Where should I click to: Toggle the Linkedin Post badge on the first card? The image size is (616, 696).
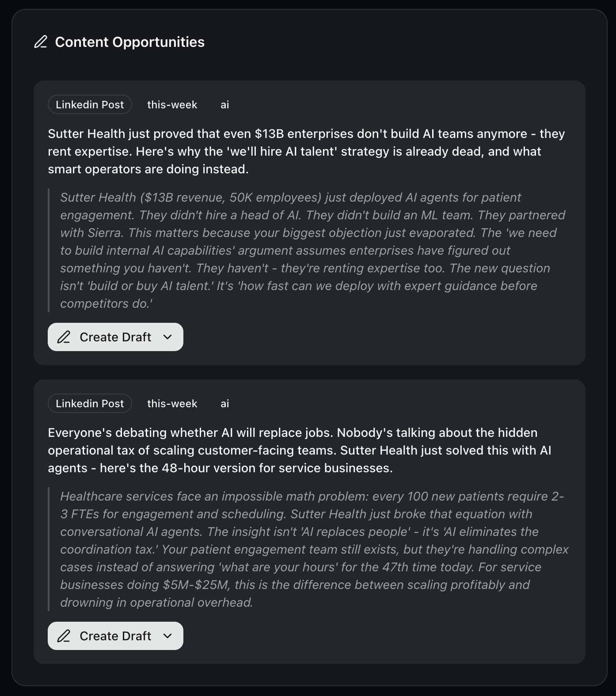tap(89, 104)
